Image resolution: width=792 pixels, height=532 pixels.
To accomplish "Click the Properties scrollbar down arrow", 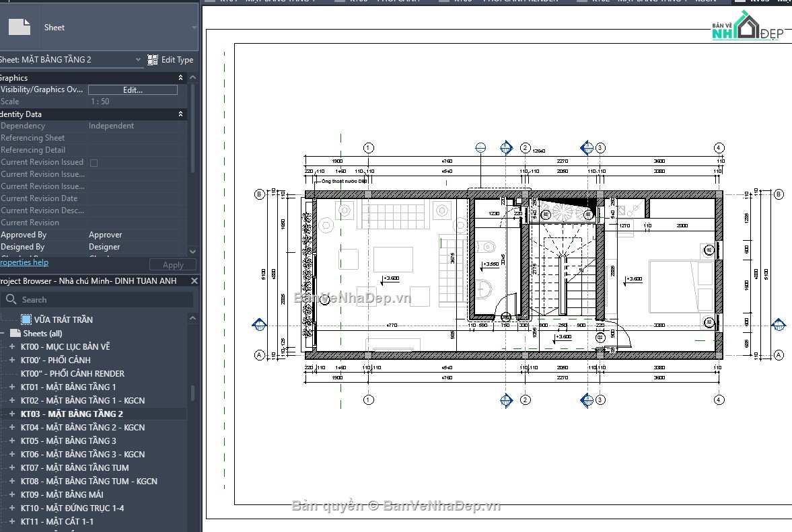I will (x=192, y=251).
